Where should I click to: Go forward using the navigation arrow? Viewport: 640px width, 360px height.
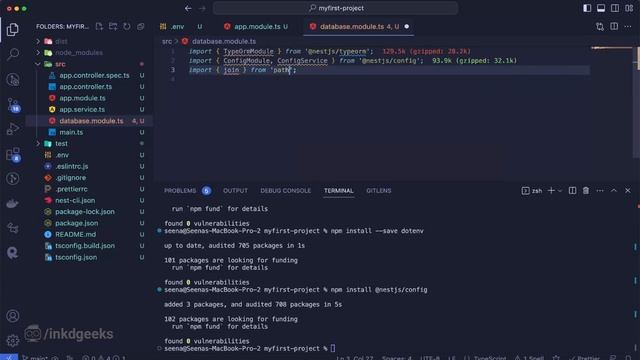tap(202, 8)
